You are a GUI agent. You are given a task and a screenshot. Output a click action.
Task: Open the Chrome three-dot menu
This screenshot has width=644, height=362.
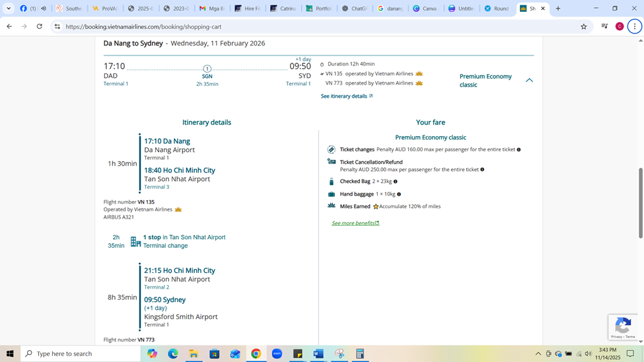point(635,26)
